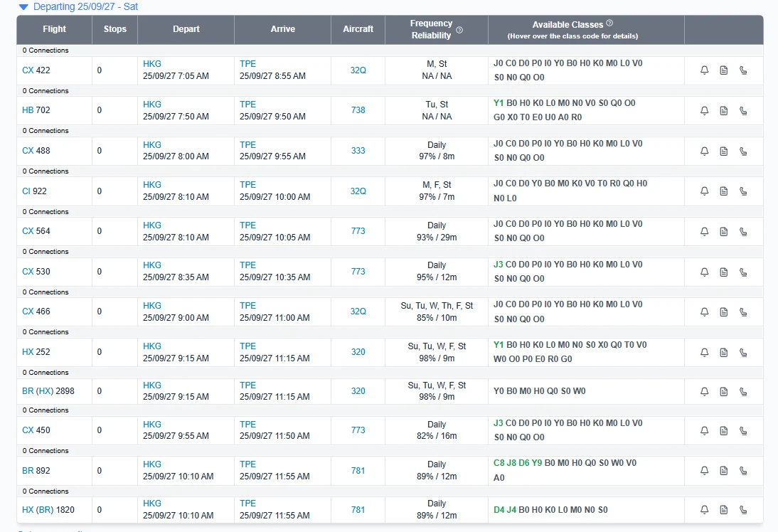Open flight link CI 922
Image resolution: width=778 pixels, height=532 pixels.
[x=34, y=191]
